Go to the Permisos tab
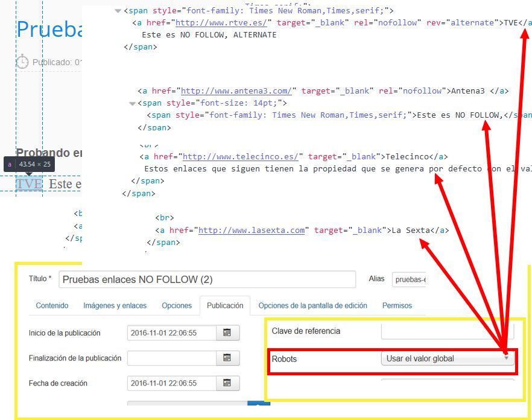 (x=397, y=305)
